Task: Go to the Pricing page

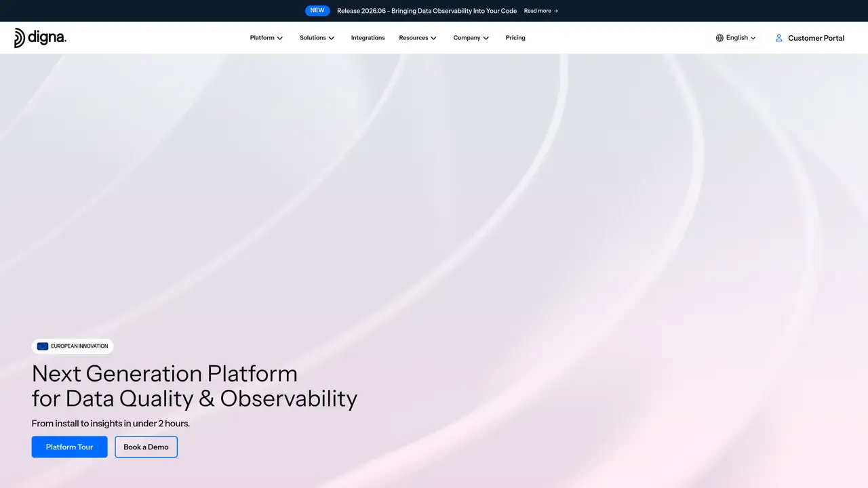Action: pyautogui.click(x=515, y=38)
